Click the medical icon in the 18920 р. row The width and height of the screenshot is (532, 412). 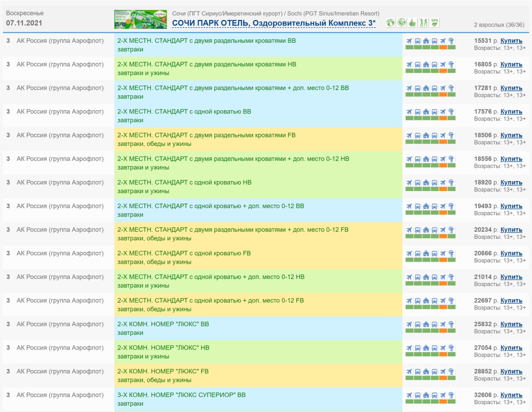(451, 183)
